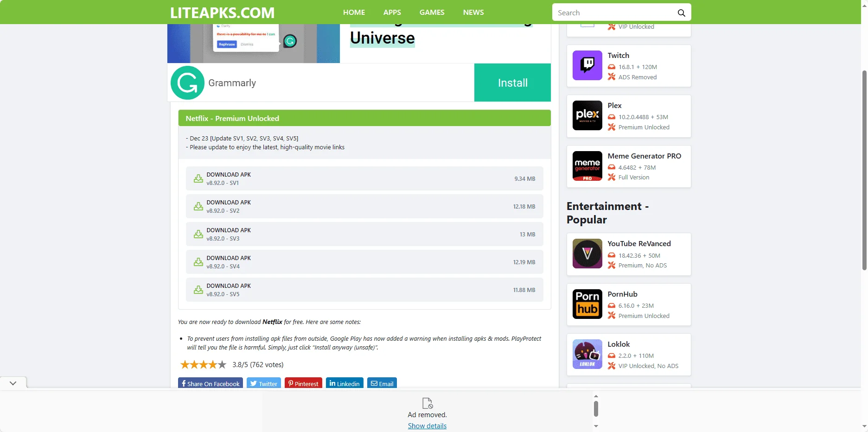Open the GAMES menu item
The height and width of the screenshot is (432, 868).
[x=432, y=13]
